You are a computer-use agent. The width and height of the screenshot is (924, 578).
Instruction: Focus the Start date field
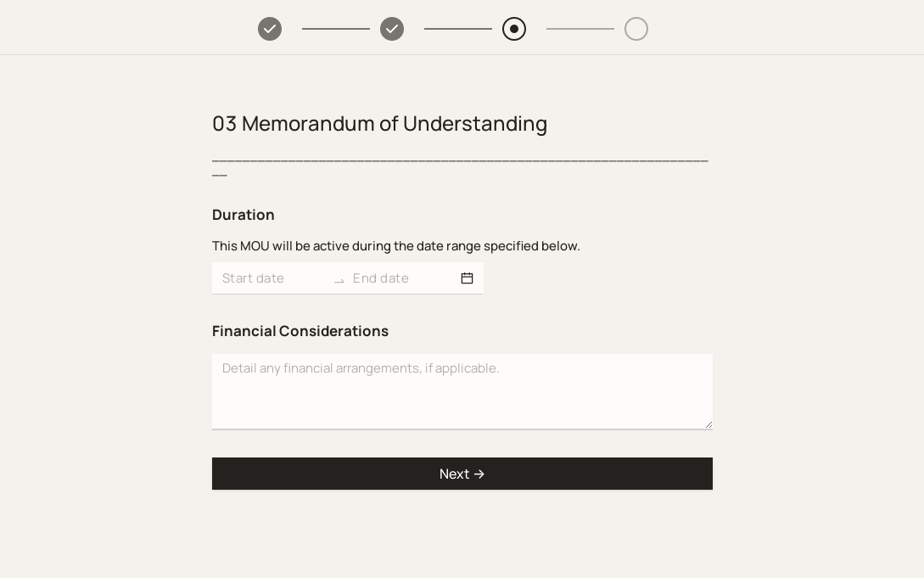click(273, 278)
